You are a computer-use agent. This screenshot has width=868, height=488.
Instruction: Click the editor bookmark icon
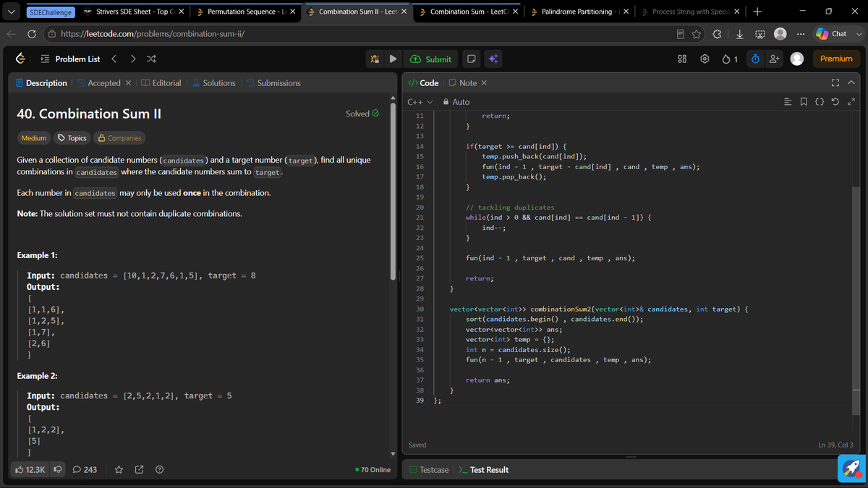coord(804,102)
